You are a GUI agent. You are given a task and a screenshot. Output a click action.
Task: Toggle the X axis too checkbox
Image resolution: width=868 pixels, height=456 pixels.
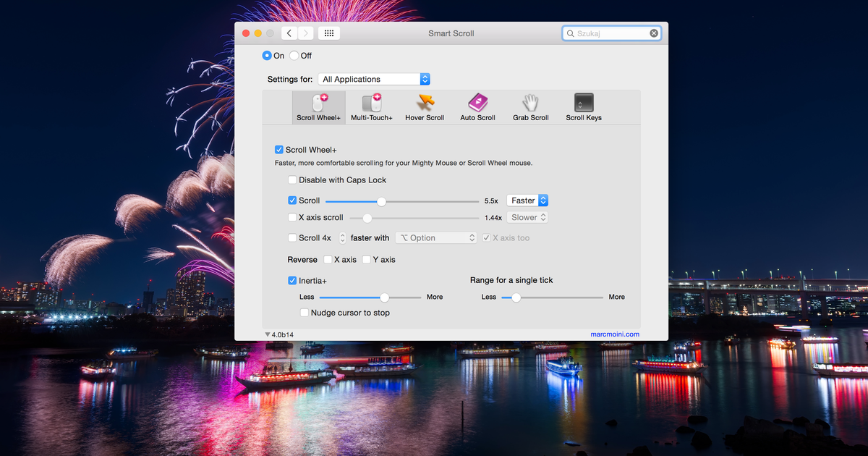click(x=487, y=237)
